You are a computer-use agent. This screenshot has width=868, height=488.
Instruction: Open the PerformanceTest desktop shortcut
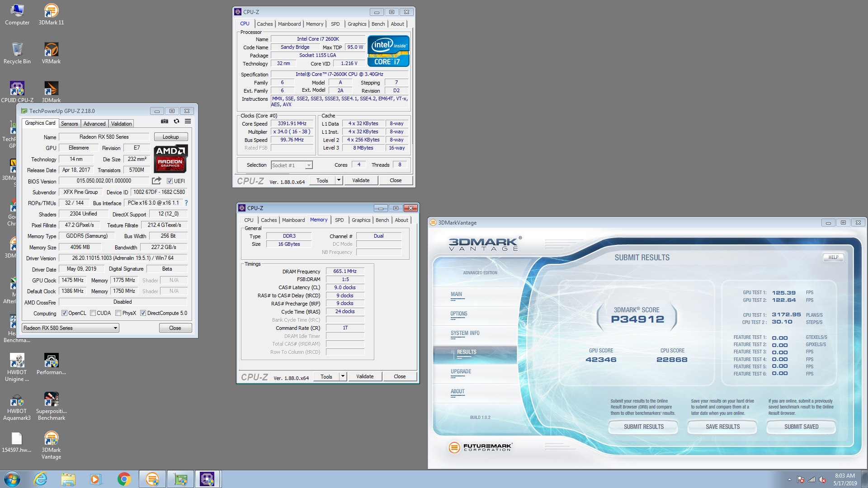click(51, 364)
